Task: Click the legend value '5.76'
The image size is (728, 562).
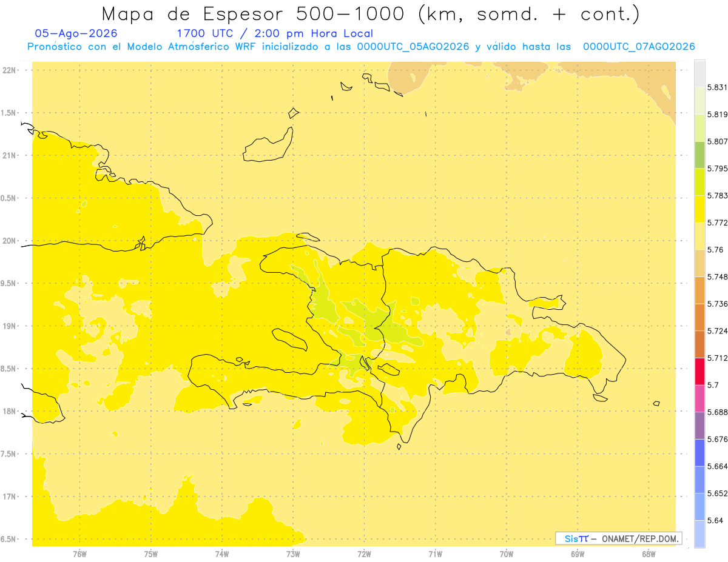Action: pos(715,250)
